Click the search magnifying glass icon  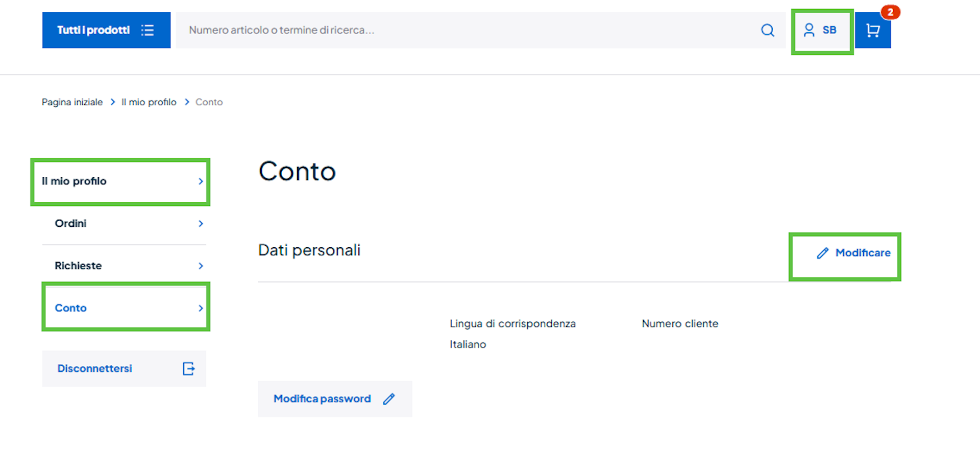tap(767, 31)
